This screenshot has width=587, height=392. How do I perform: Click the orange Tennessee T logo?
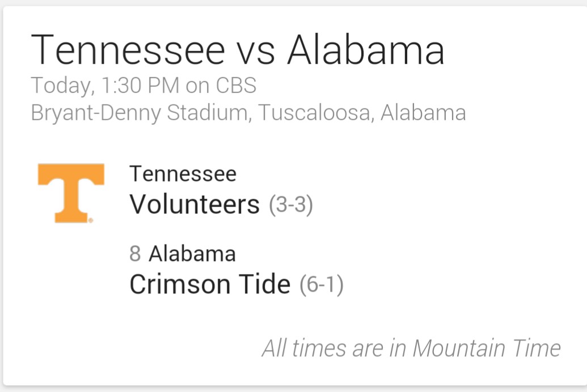[71, 193]
